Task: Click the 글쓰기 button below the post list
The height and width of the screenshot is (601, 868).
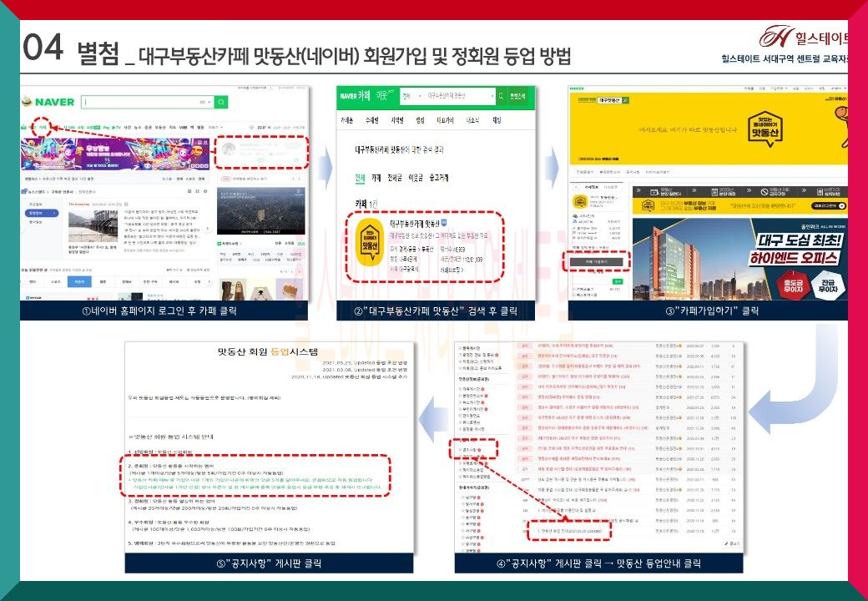Action: coord(732,543)
